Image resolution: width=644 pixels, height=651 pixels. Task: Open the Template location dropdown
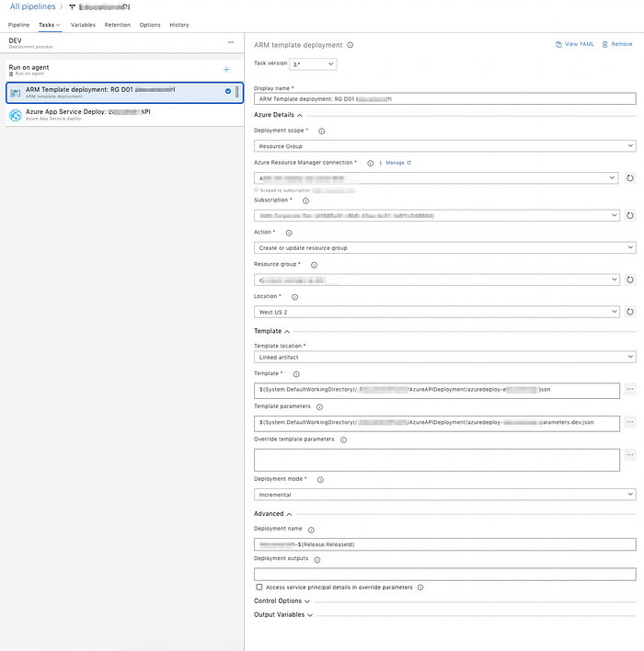pos(444,357)
